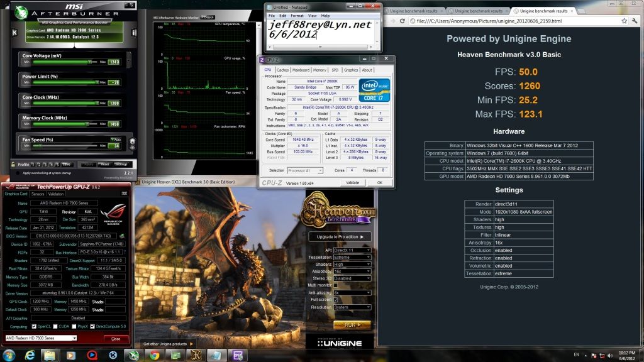Expand the Anti-aliasing dropdown
The height and width of the screenshot is (362, 644).
point(352,292)
